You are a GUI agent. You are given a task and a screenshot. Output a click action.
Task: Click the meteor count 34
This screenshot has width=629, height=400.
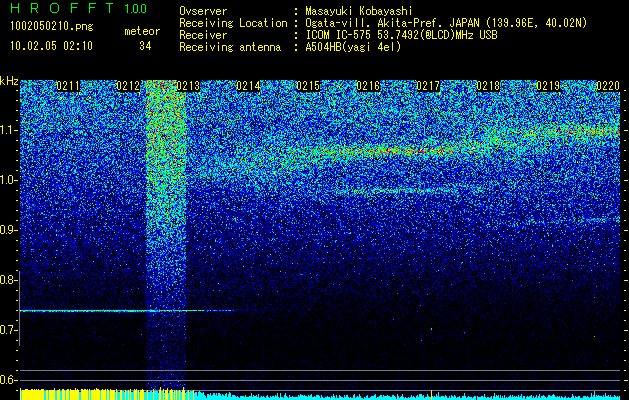click(145, 46)
